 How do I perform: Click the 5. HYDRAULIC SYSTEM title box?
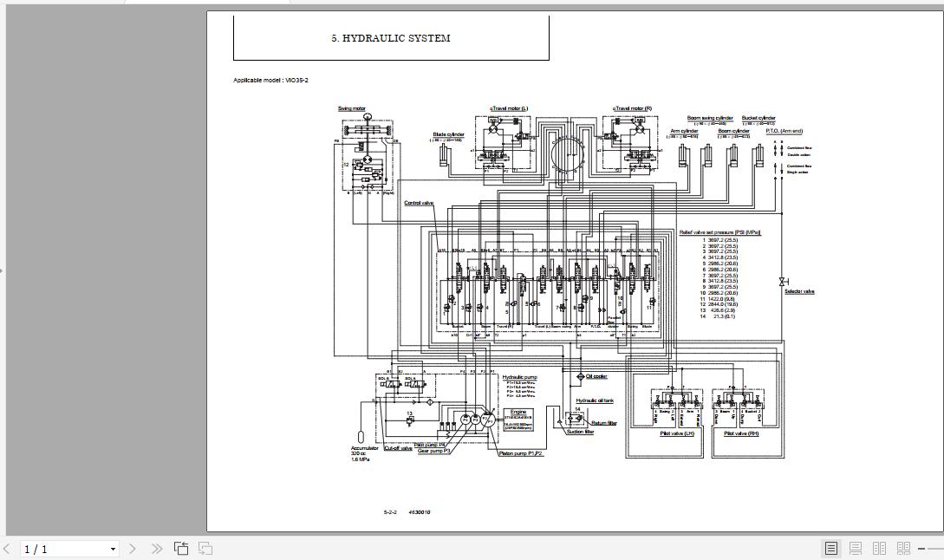tap(390, 37)
